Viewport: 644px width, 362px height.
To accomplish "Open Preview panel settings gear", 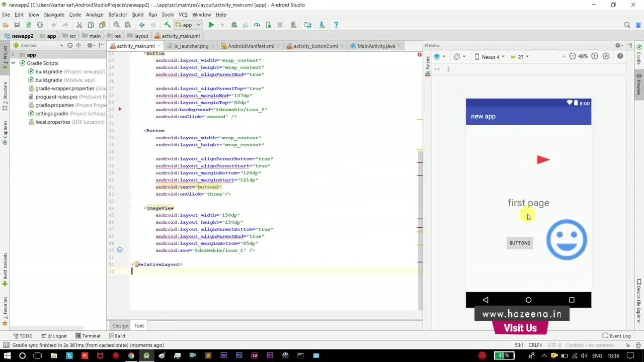I will point(619,45).
